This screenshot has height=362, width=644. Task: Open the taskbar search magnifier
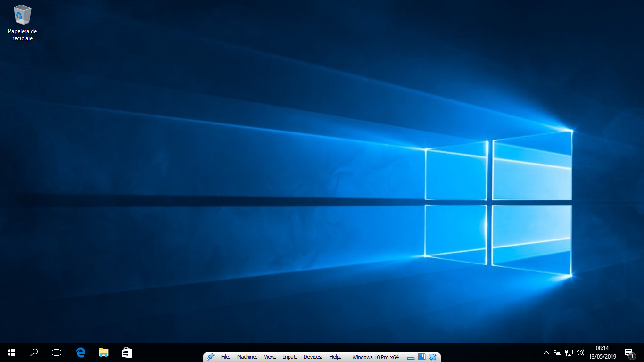tap(34, 352)
